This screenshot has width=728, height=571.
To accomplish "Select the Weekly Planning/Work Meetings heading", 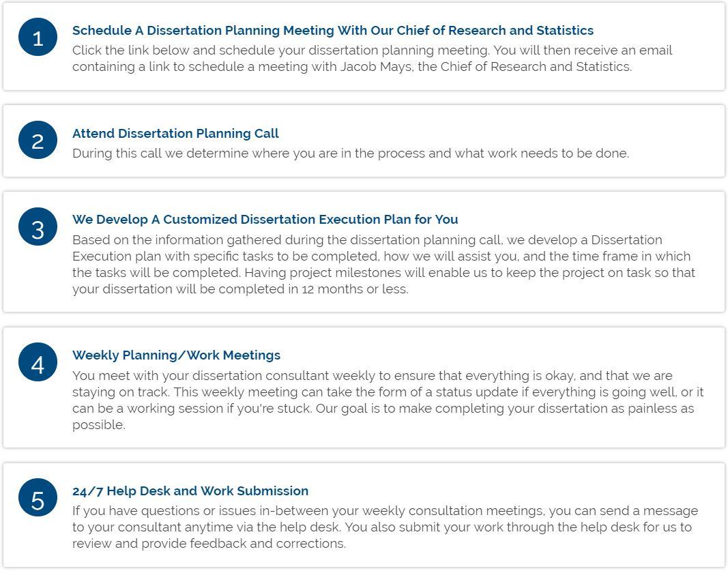I will [176, 355].
